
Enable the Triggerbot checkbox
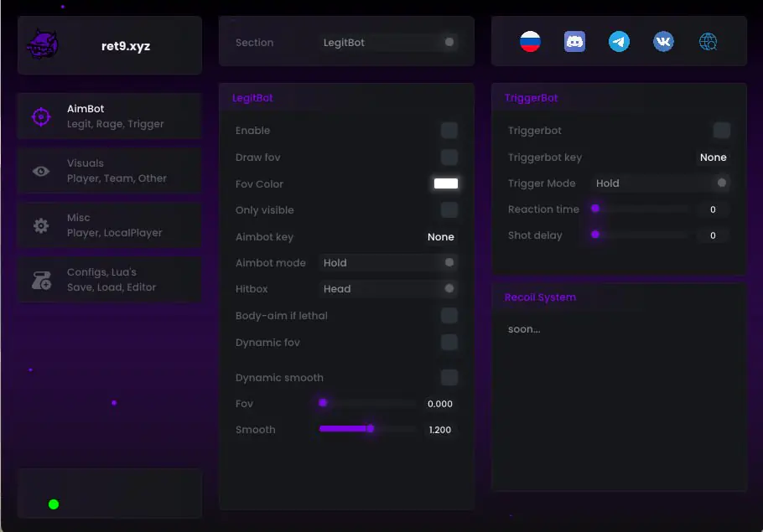click(x=722, y=131)
